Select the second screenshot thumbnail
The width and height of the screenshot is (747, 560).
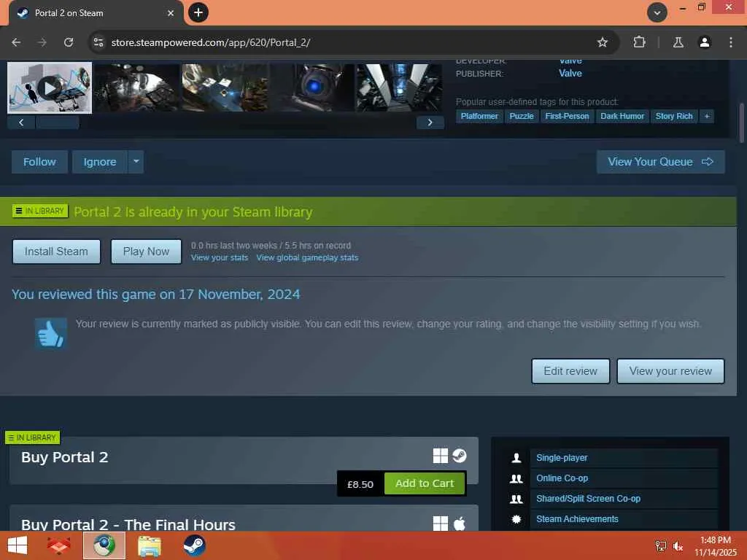click(x=136, y=87)
